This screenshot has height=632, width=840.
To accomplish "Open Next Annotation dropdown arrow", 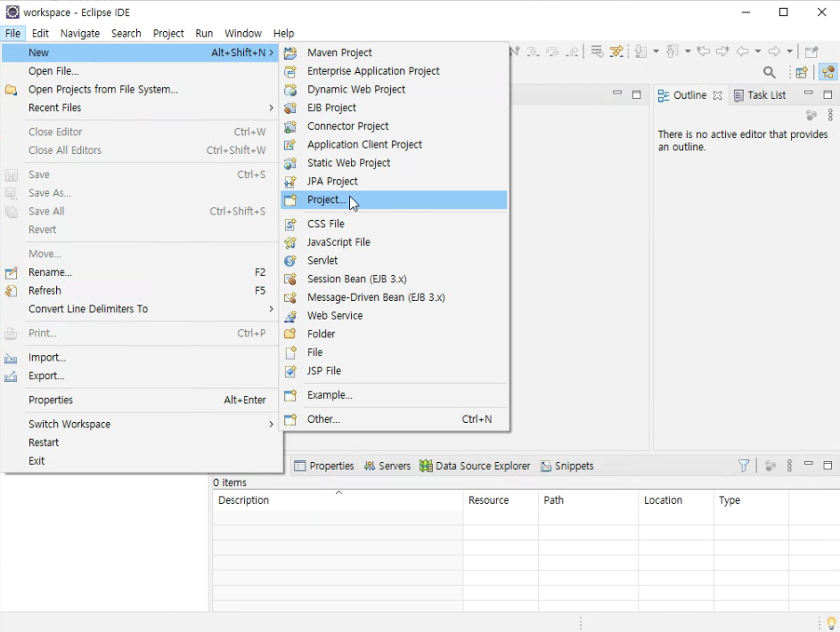I will coord(656,52).
